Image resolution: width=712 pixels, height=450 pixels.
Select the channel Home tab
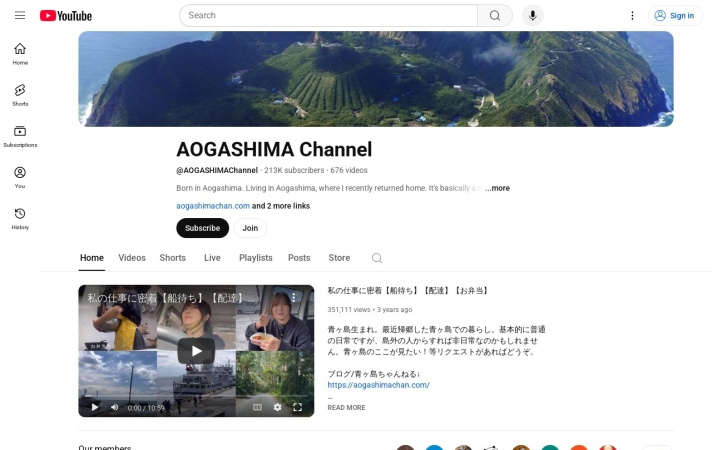click(92, 258)
